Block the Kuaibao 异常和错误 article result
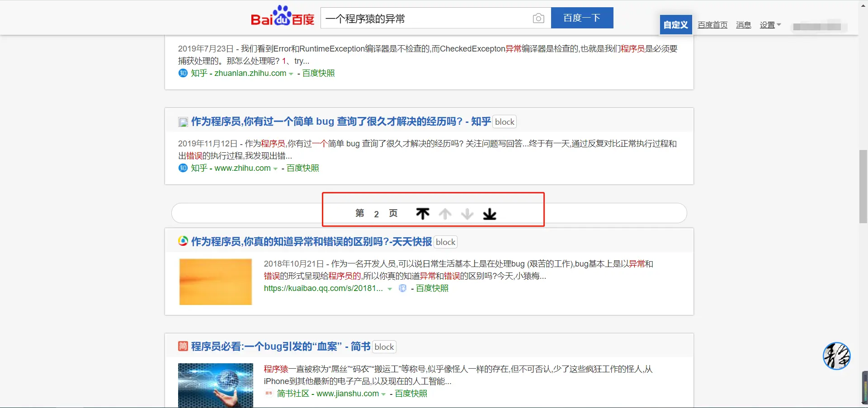 tap(445, 242)
